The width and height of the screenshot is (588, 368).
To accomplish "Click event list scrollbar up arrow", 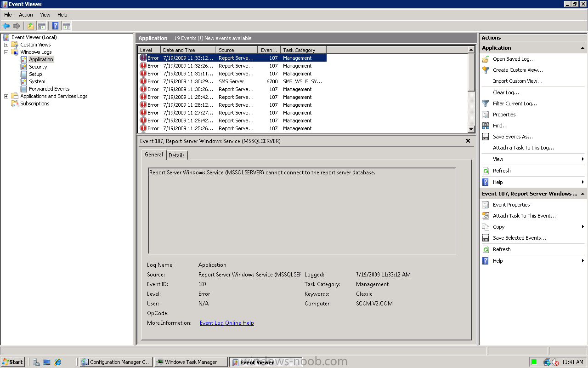I will point(471,50).
